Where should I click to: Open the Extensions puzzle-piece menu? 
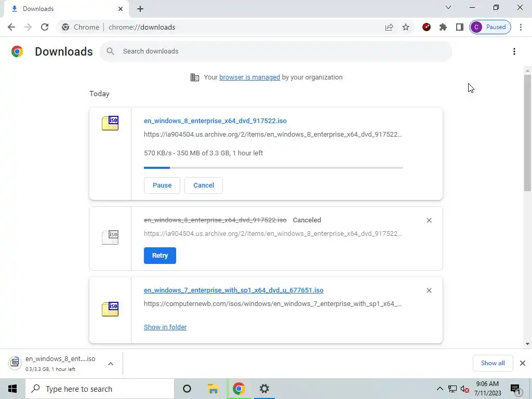[443, 27]
